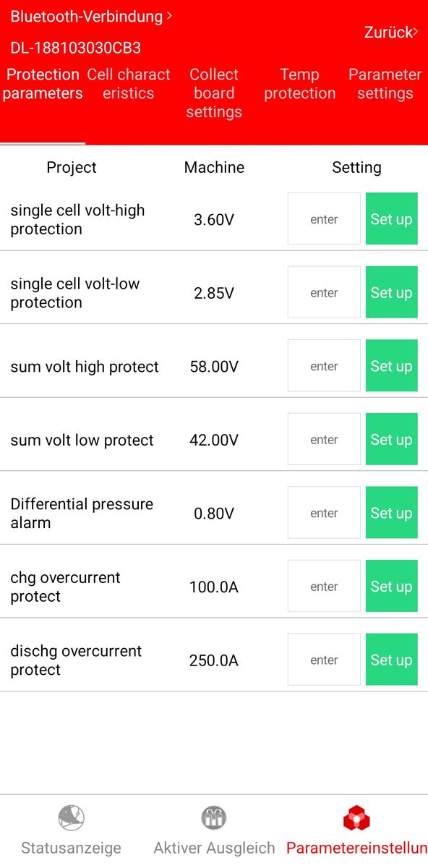Focus the chg overcurrent protect input
The height and width of the screenshot is (868, 428).
pyautogui.click(x=324, y=586)
